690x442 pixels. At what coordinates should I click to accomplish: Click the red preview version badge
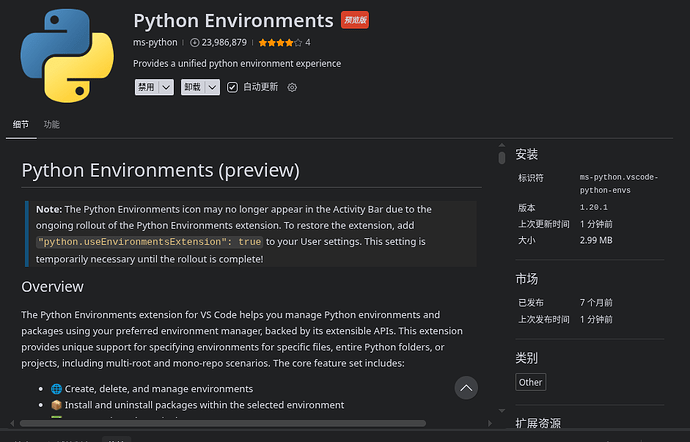click(x=355, y=20)
